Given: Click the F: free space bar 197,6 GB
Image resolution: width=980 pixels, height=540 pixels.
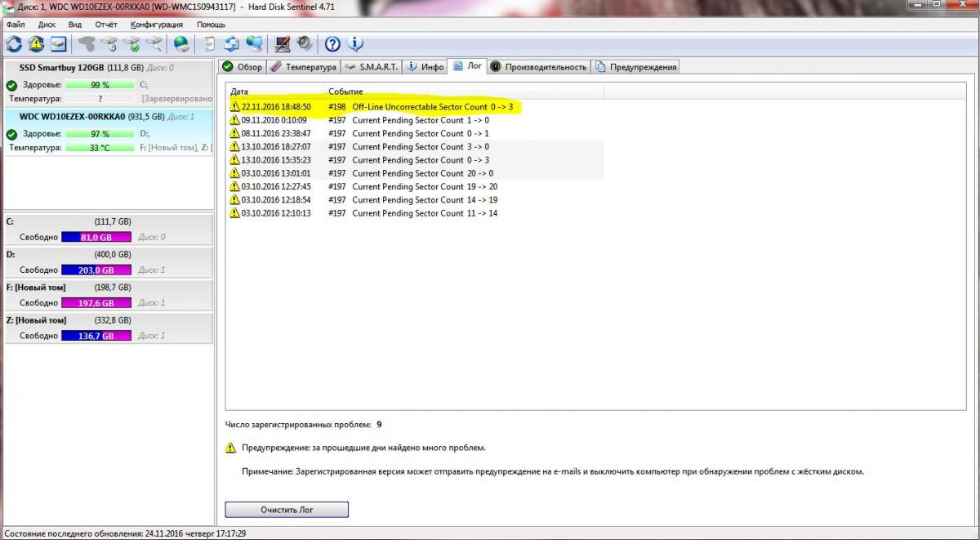Looking at the screenshot, I should coord(96,303).
